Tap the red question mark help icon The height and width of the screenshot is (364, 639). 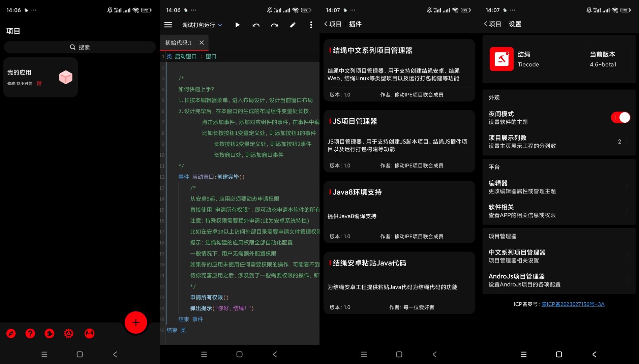(x=30, y=333)
